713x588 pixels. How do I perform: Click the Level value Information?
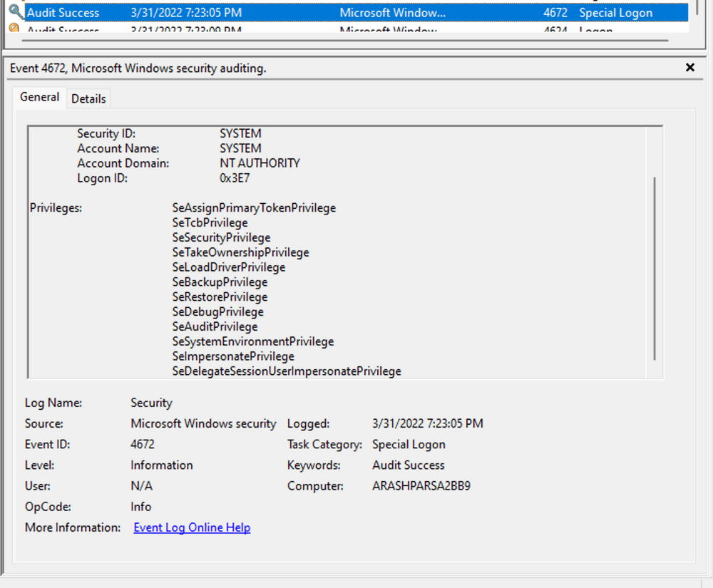tap(161, 465)
